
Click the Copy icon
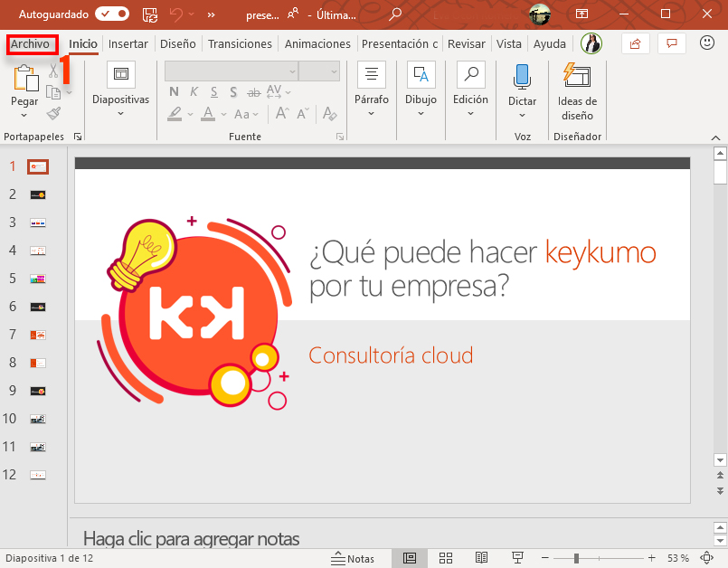pyautogui.click(x=53, y=92)
